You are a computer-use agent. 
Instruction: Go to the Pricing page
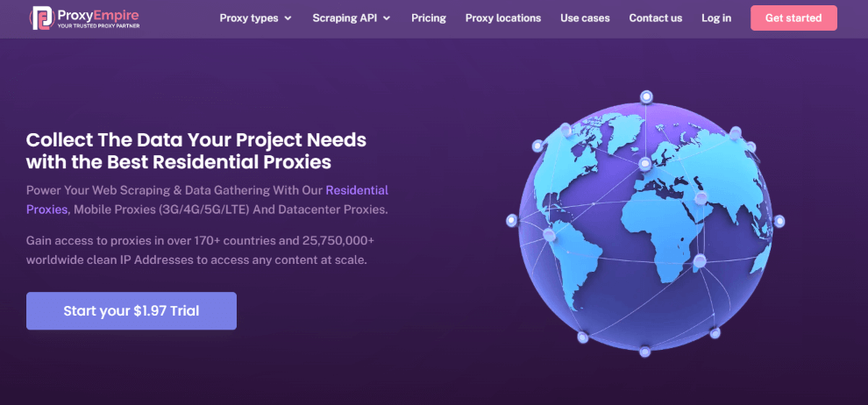[429, 18]
